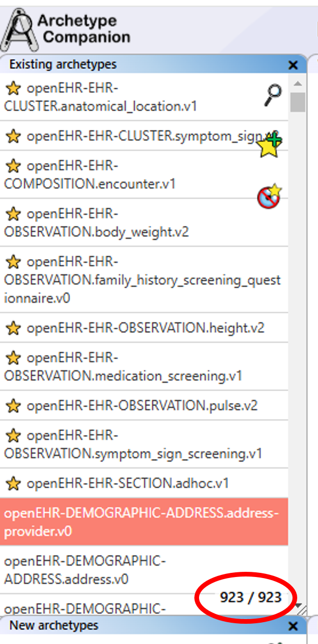Click the hide-favourites crossed-out star icon
318x644 pixels.
(x=269, y=197)
